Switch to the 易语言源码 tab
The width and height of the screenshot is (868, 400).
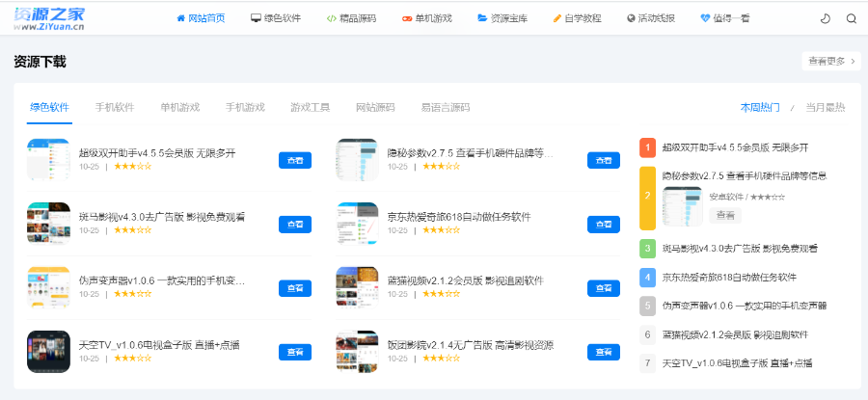[445, 107]
